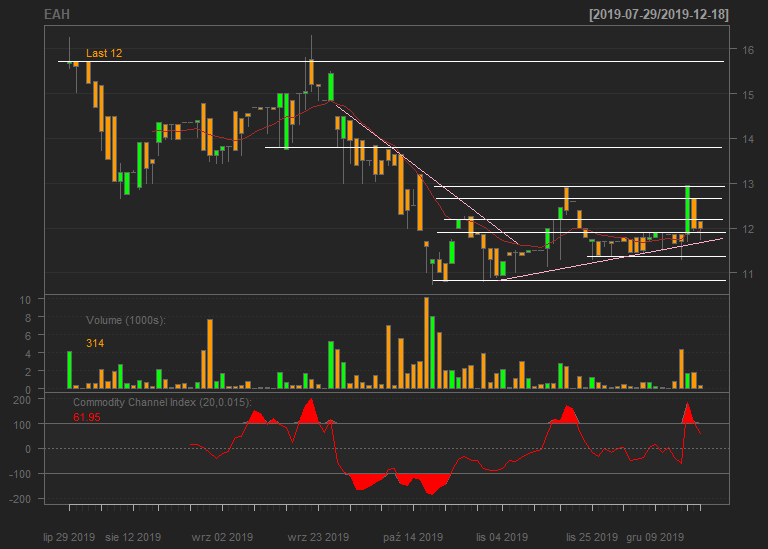Click date label 'wrz 23 2019'

click(x=318, y=537)
